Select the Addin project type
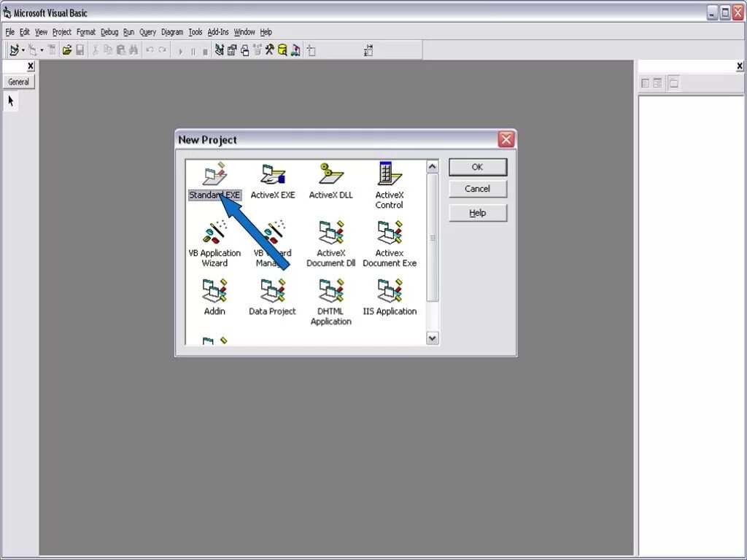The height and width of the screenshot is (560, 747). pos(214,297)
